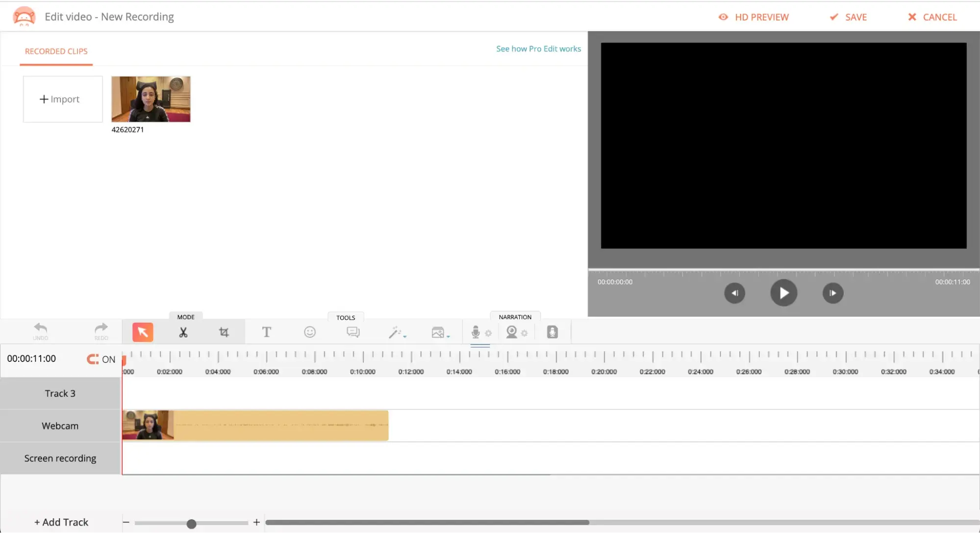Screen dimensions: 980x533
Task: Select the Microphone/Narration tool
Action: click(x=475, y=331)
